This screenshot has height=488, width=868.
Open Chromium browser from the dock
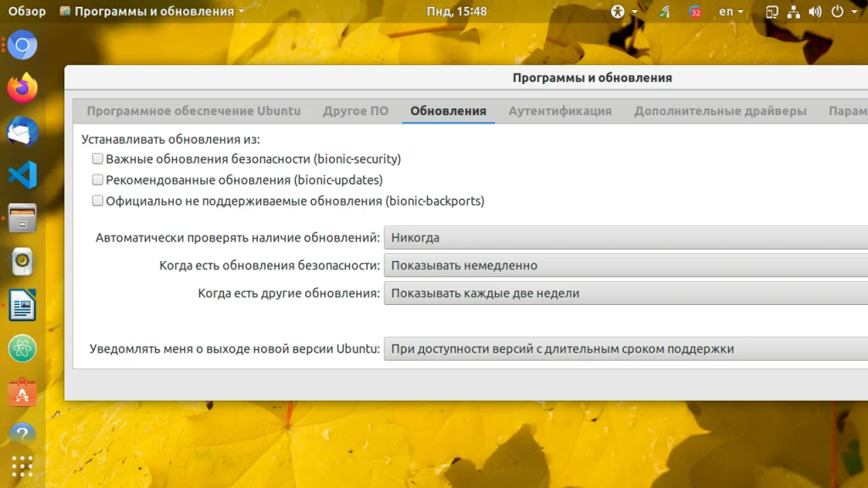pyautogui.click(x=22, y=46)
